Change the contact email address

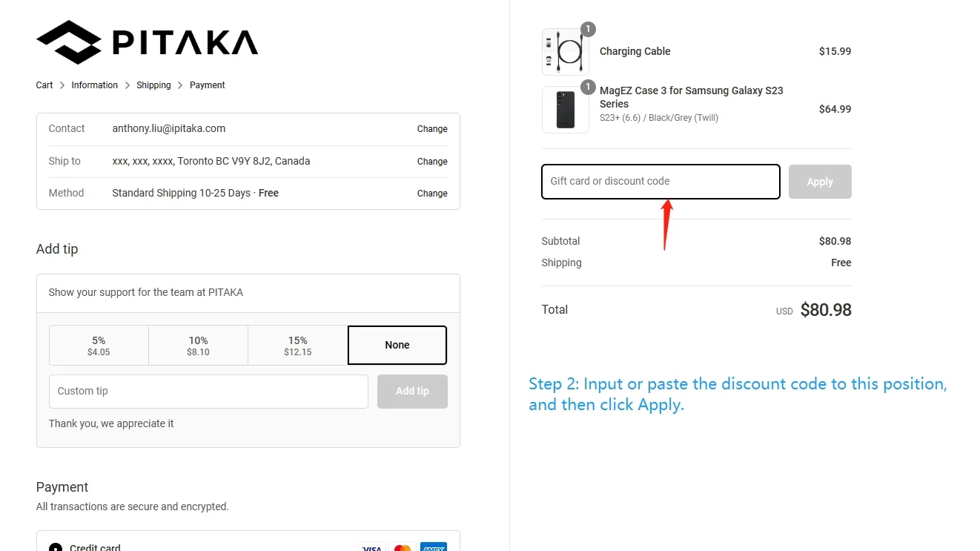pos(431,129)
